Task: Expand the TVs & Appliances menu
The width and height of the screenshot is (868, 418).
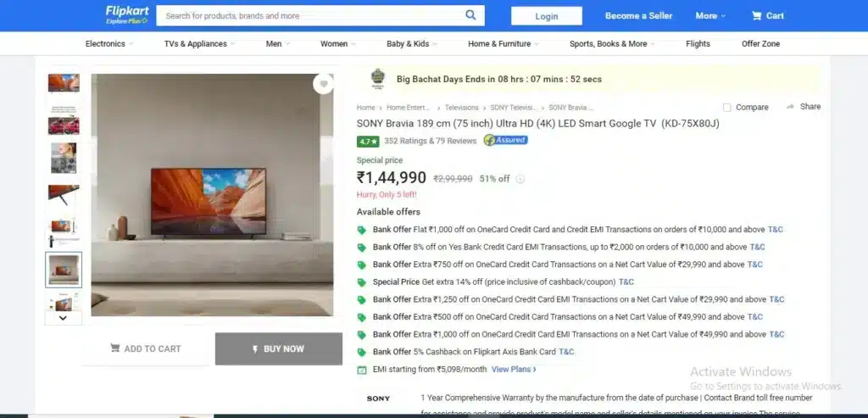Action: point(199,44)
